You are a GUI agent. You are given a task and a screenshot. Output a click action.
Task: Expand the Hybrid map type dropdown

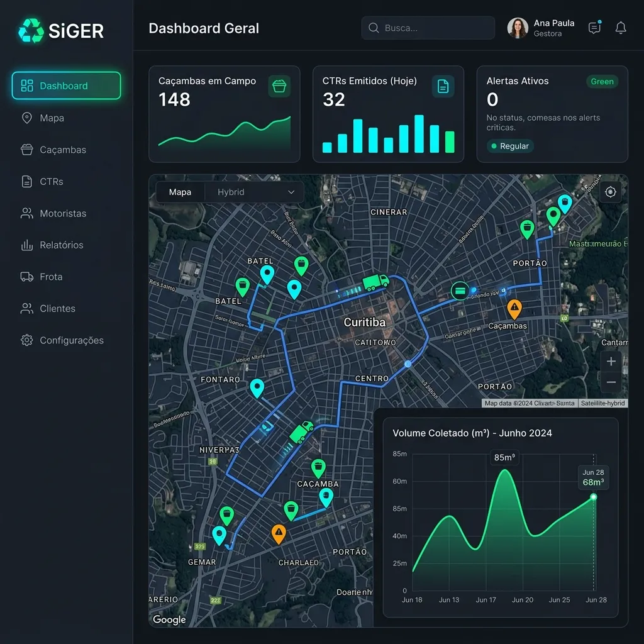tap(255, 192)
